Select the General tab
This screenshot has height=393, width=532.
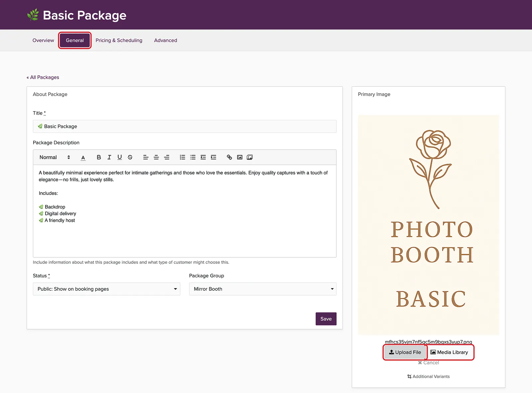pyautogui.click(x=75, y=40)
